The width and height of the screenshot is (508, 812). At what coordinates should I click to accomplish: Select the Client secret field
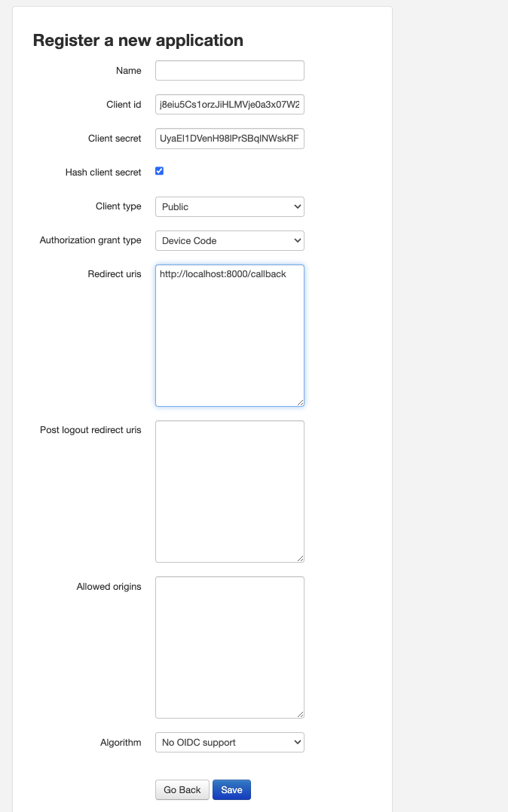pyautogui.click(x=230, y=139)
